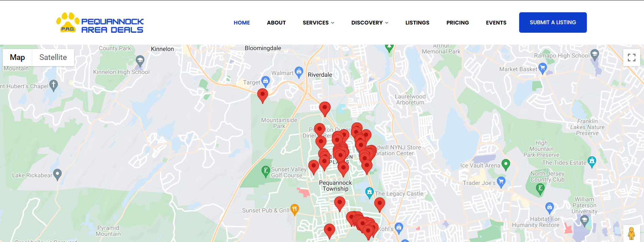644x242 pixels.
Task: Open the Discovery menu
Action: 367,22
